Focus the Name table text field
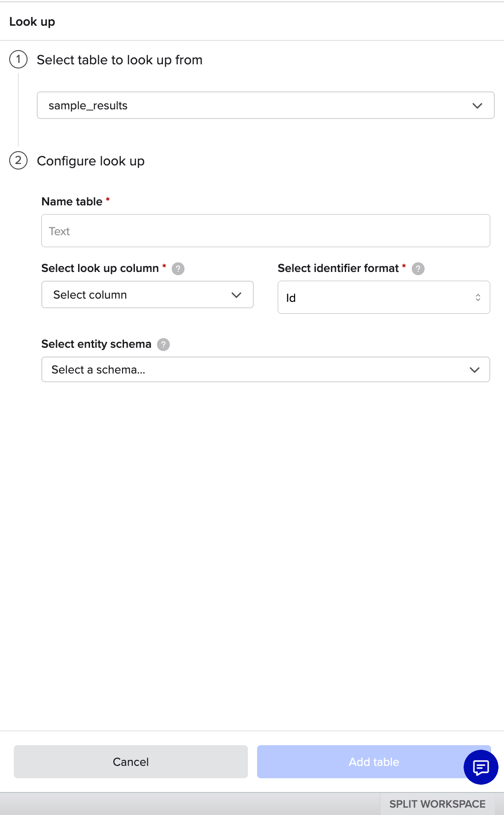 click(x=265, y=231)
